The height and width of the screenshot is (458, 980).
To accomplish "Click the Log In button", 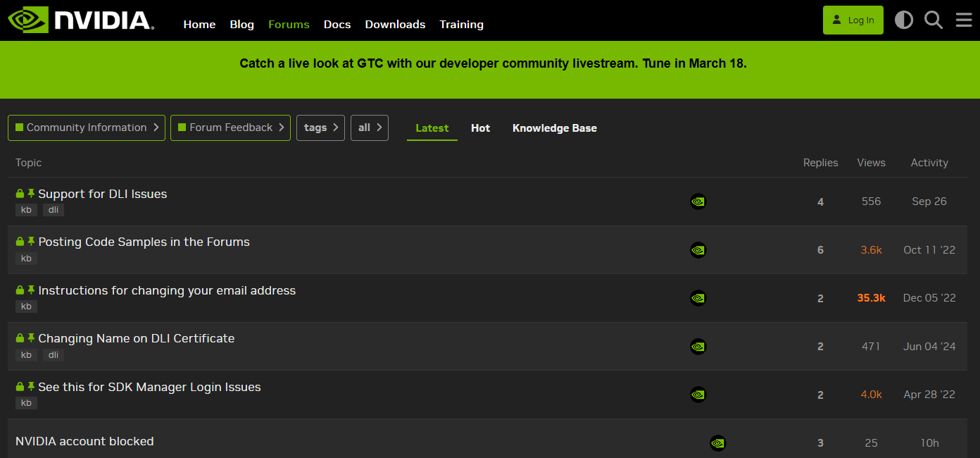I will (x=853, y=20).
